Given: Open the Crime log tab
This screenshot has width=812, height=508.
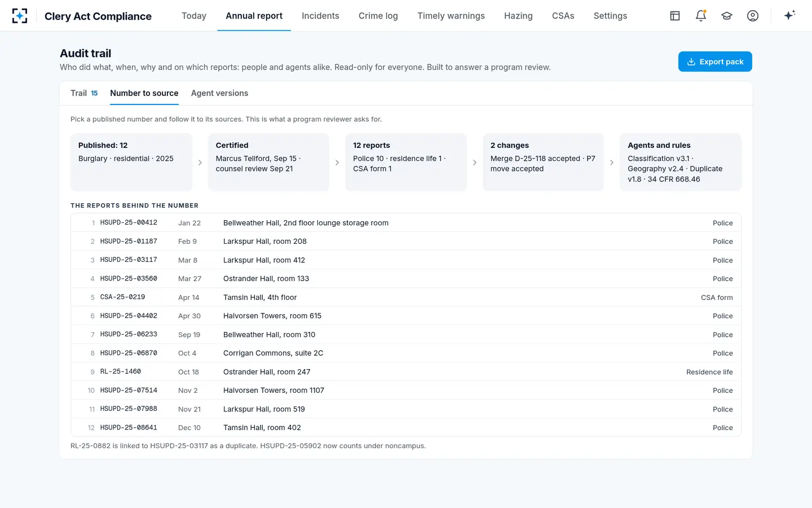Looking at the screenshot, I should coord(378,16).
